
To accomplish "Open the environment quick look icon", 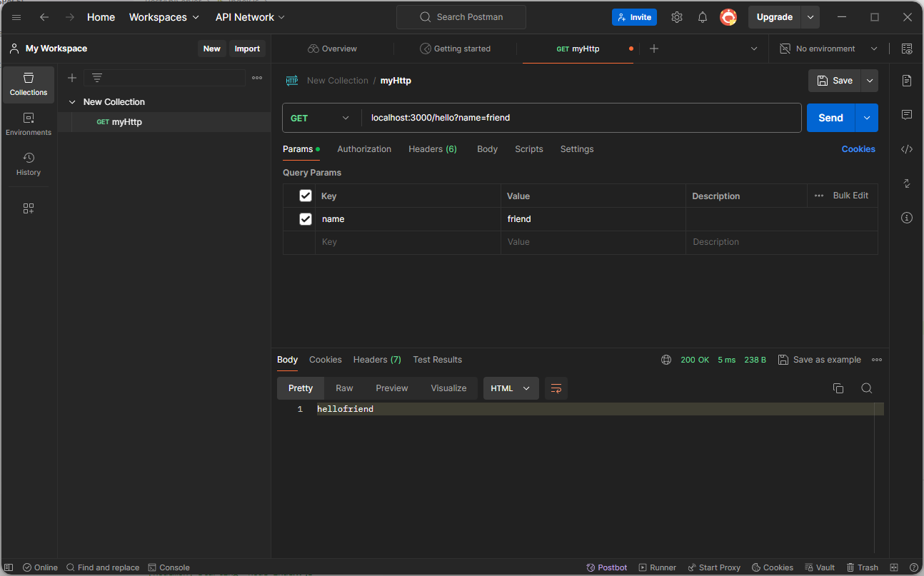I will (x=907, y=49).
